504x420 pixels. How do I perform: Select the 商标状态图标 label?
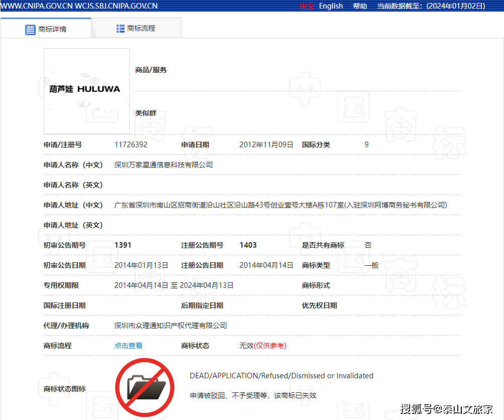pyautogui.click(x=65, y=389)
